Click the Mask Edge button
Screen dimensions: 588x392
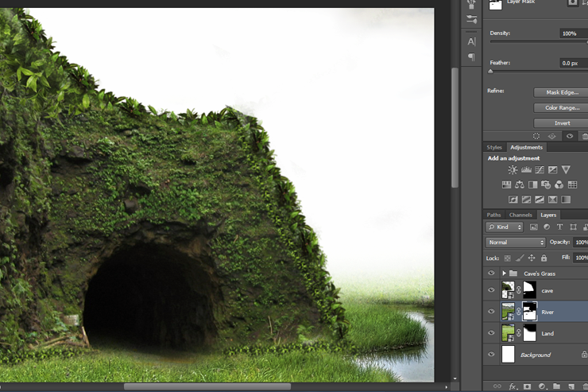click(x=561, y=92)
